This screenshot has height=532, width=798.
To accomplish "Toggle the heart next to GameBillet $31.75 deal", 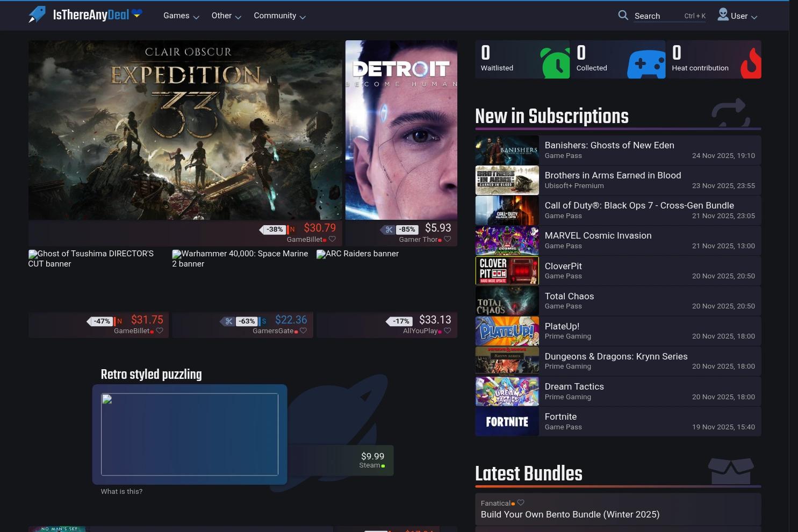I will point(159,330).
